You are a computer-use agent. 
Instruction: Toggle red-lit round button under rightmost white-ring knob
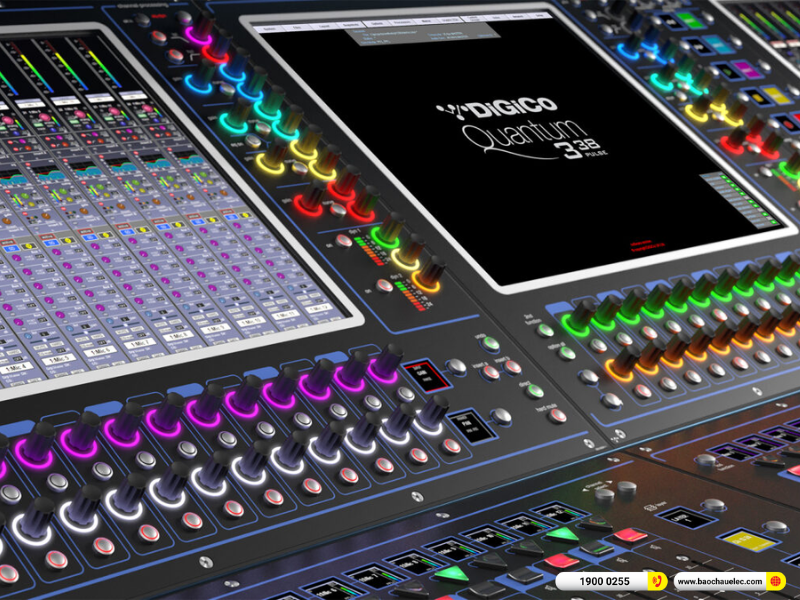tap(453, 446)
